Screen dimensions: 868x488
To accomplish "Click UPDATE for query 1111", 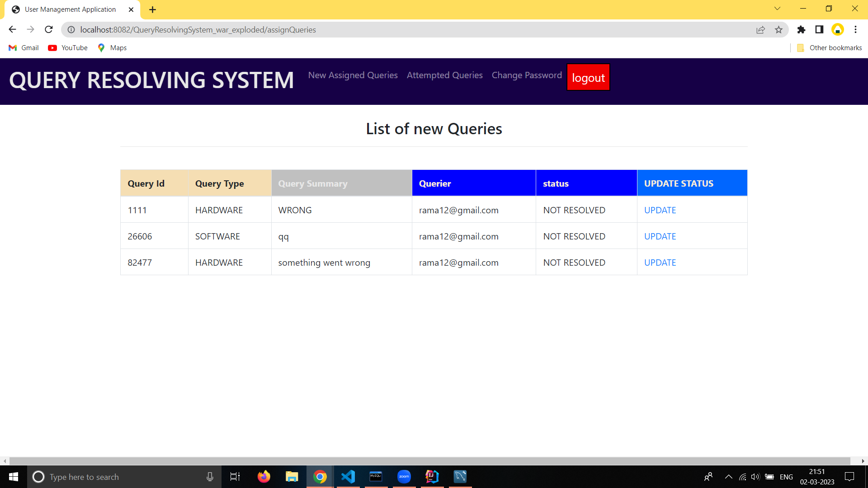I will click(x=660, y=210).
